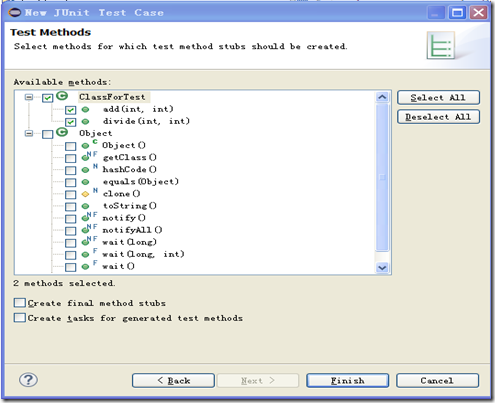The height and width of the screenshot is (403, 495).
Task: Click the method icon beside notify()
Action: click(x=89, y=217)
